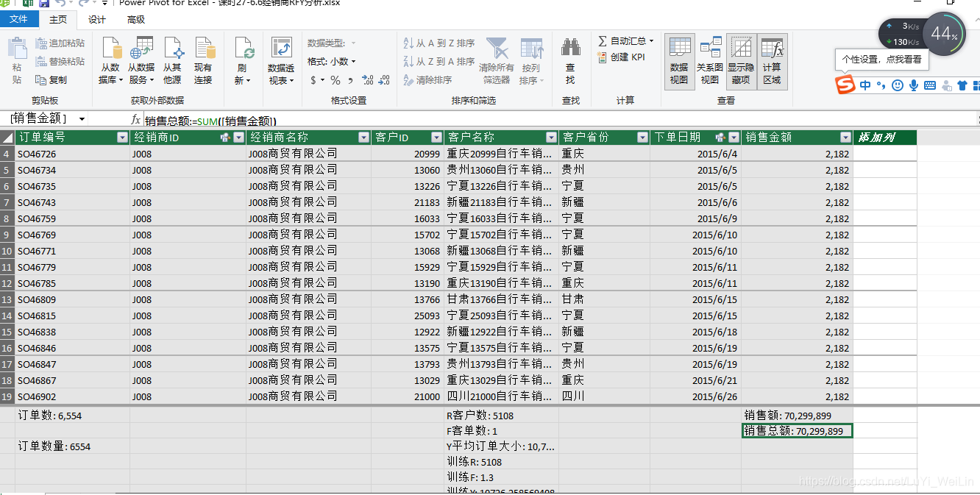Open filter dropdown on 客户省份 column
This screenshot has height=495, width=980.
point(642,138)
